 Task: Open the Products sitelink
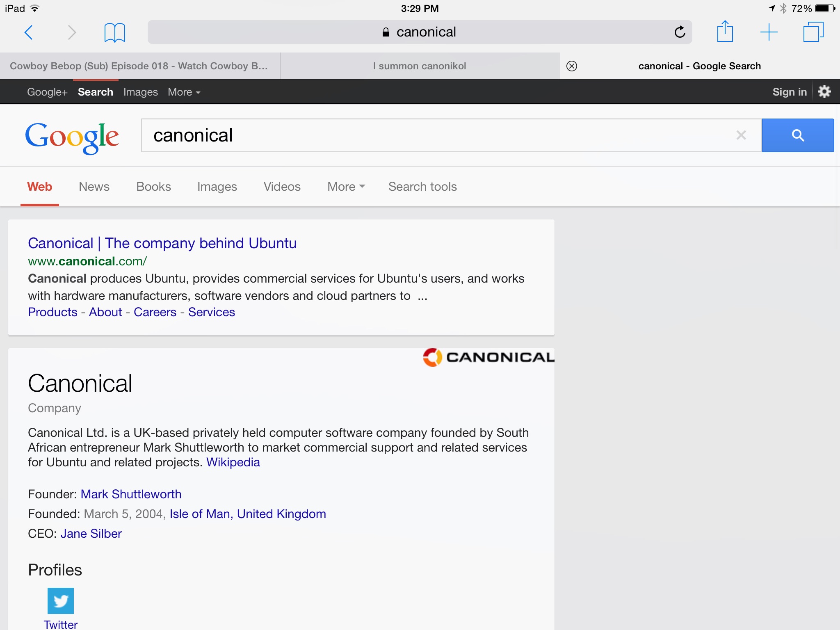coord(52,312)
